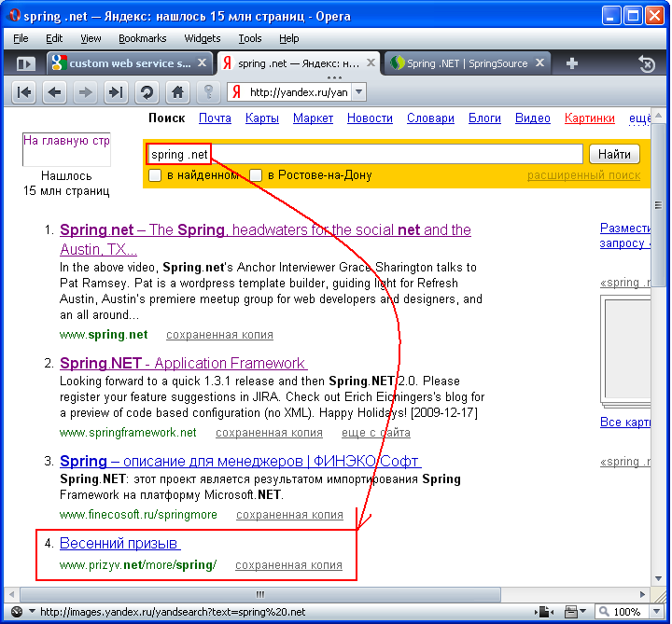Click the Yandex favicon in address bar
The width and height of the screenshot is (672, 624).
click(x=236, y=92)
